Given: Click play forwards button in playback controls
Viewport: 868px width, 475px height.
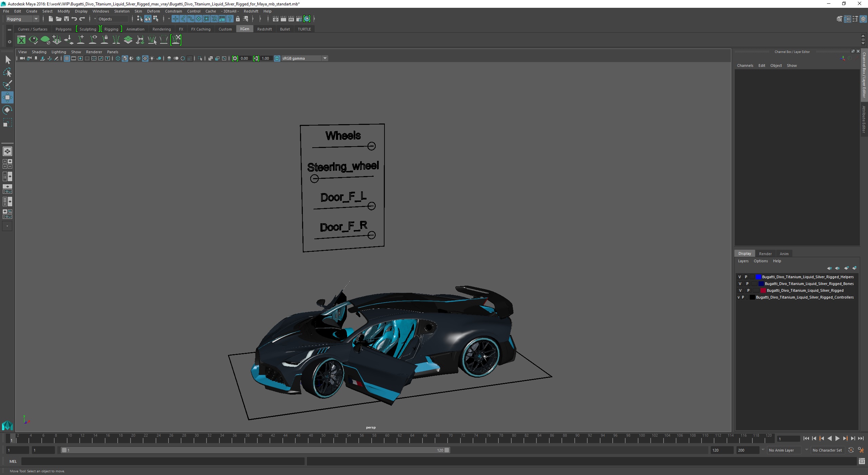Looking at the screenshot, I should [x=837, y=438].
